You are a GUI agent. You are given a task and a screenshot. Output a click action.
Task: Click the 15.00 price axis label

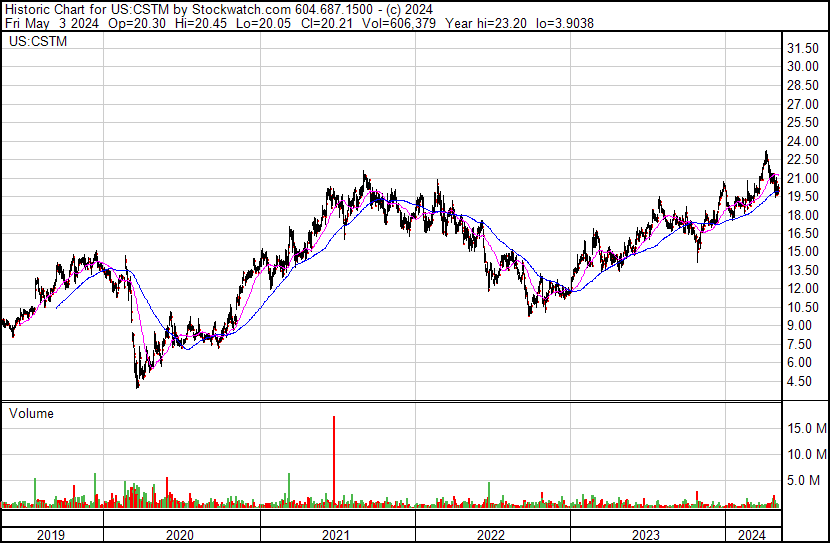pyautogui.click(x=804, y=251)
